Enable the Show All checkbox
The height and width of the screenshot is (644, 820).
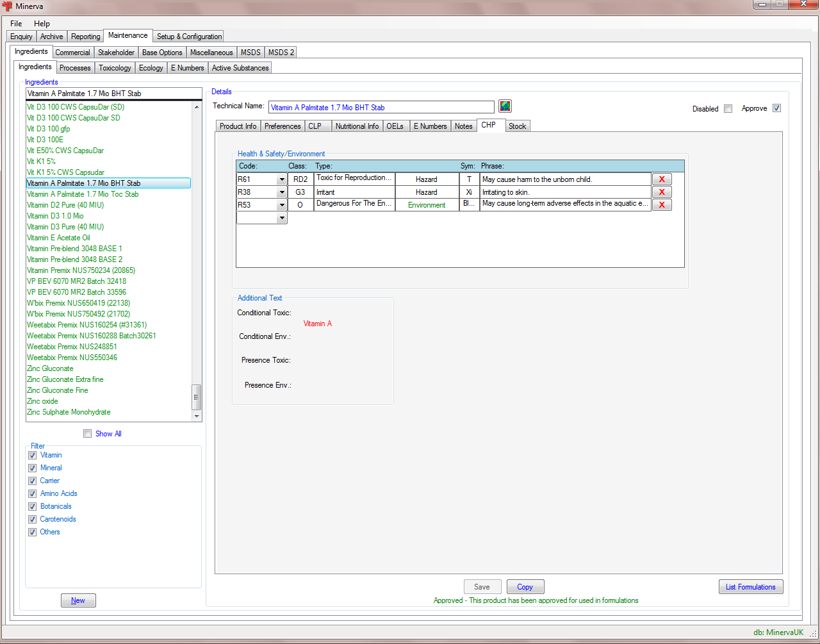pyautogui.click(x=87, y=434)
